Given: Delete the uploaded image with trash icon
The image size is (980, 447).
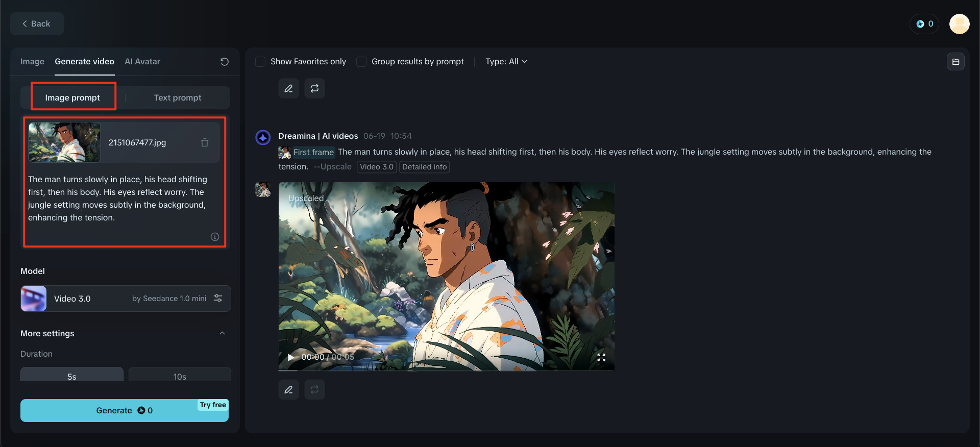Looking at the screenshot, I should click(x=205, y=142).
